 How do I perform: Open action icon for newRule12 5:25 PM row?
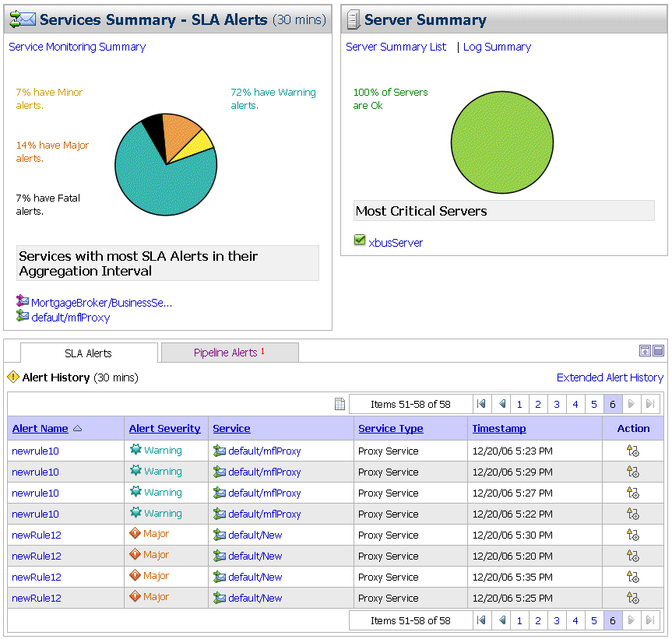click(x=632, y=598)
